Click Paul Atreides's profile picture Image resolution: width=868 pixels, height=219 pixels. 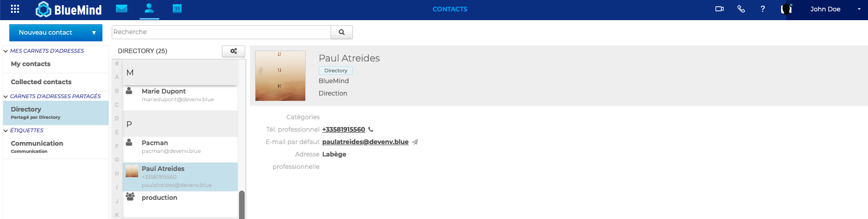280,75
